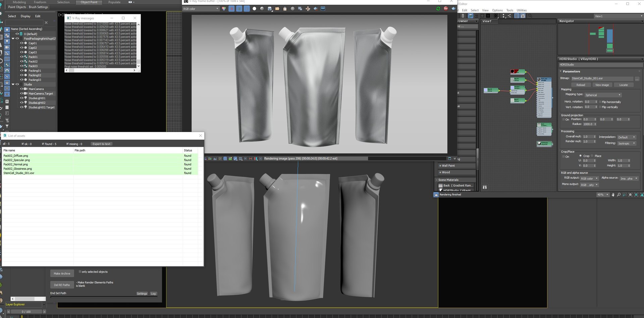Image resolution: width=644 pixels, height=318 pixels.
Task: Click the Bitmap path field StemCell_Studio_001.exr
Action: pos(602,78)
